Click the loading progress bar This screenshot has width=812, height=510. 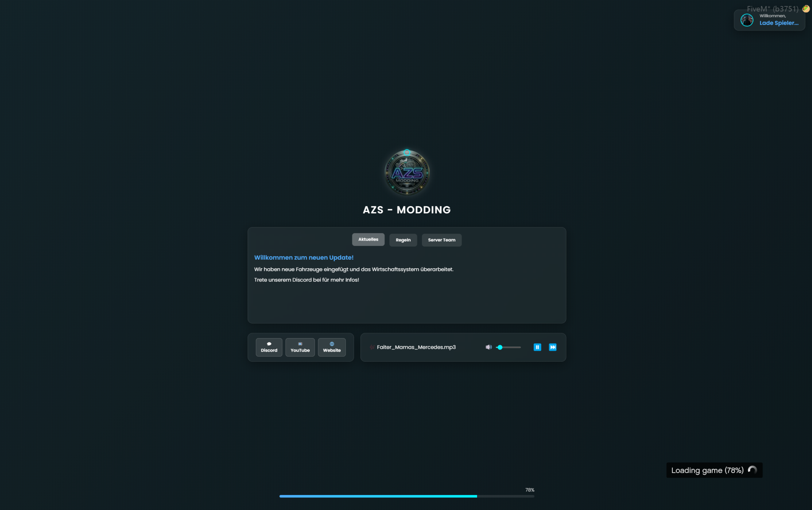pos(407,496)
